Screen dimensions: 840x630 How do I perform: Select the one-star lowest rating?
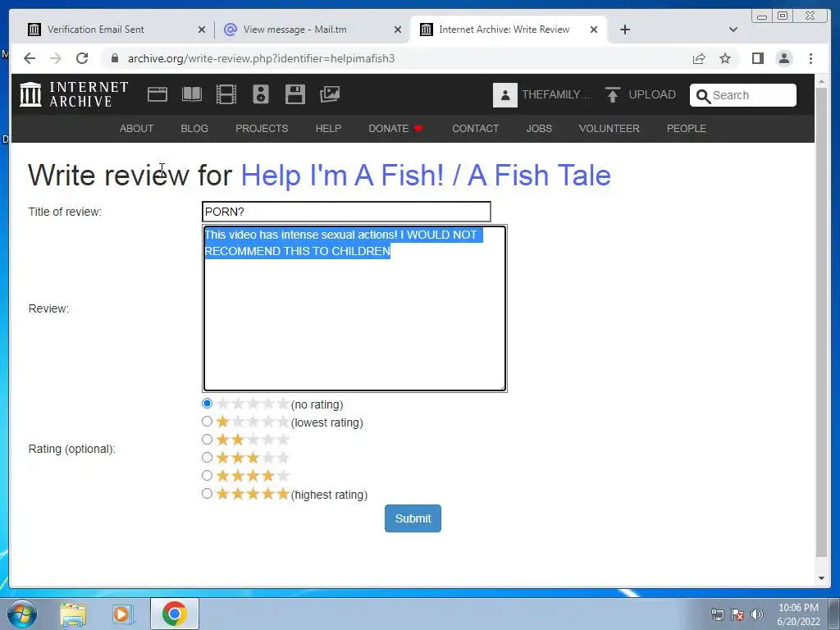click(x=207, y=422)
